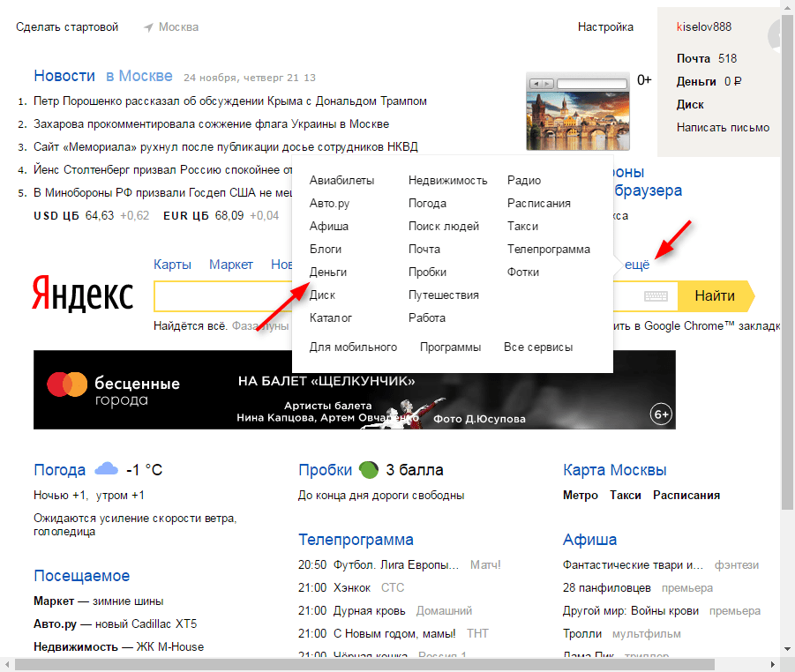Click the бесценные города ballet banner
This screenshot has height=672, width=795.
[355, 390]
